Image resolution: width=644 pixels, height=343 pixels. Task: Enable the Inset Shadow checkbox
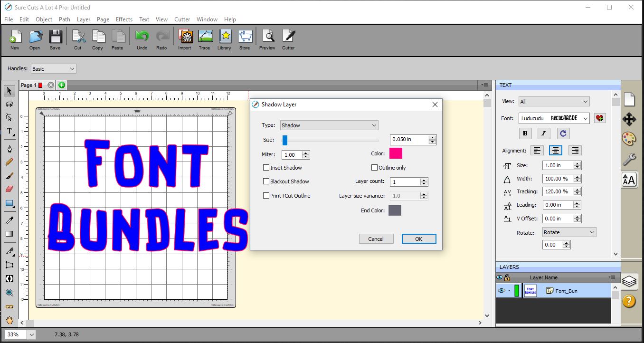(266, 168)
